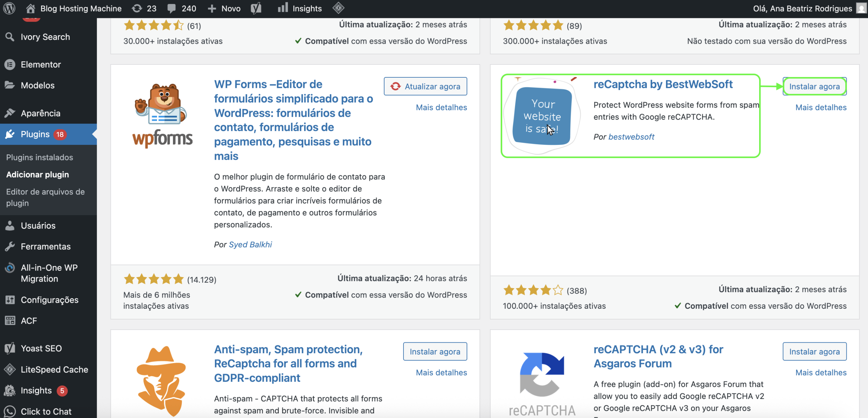Click the 'Your website is safe' thumbnail
The height and width of the screenshot is (418, 868).
[542, 115]
